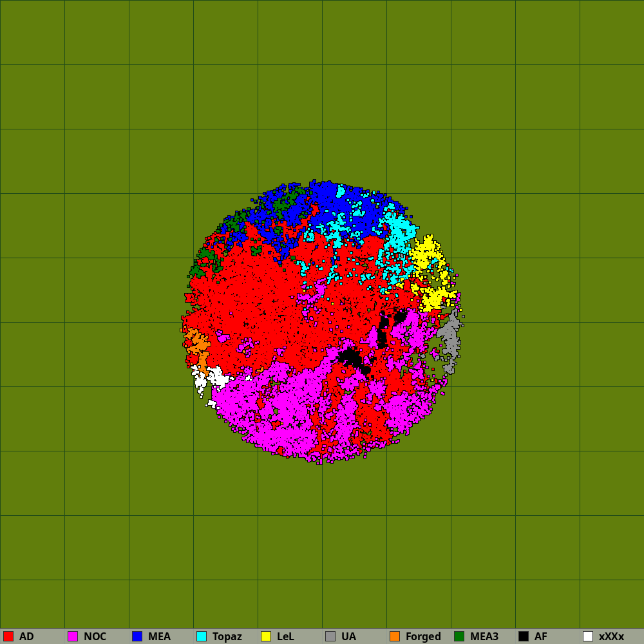Click the magenta NOC legend swatch
644x644 pixels.
pyautogui.click(x=73, y=636)
